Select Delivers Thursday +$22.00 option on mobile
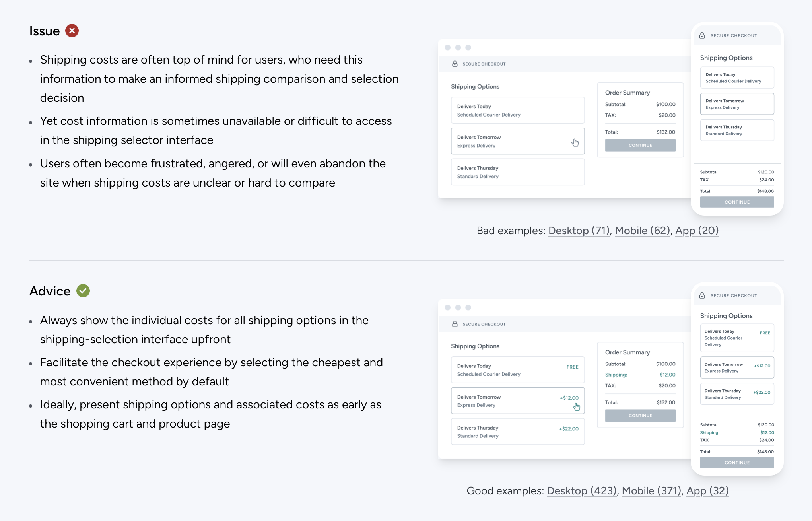The height and width of the screenshot is (521, 812). pyautogui.click(x=737, y=394)
